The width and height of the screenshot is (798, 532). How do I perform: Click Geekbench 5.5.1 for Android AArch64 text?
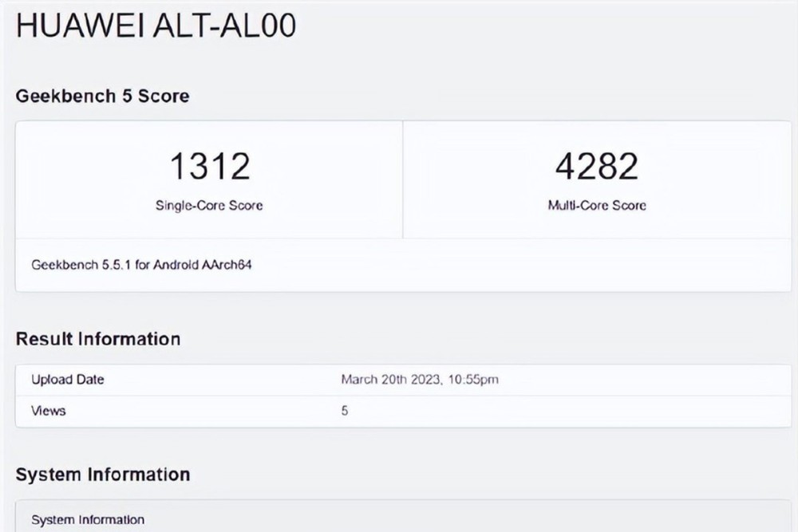click(141, 265)
